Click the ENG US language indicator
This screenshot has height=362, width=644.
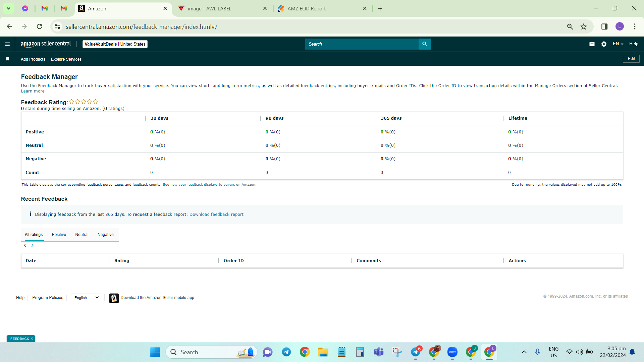pos(554,352)
